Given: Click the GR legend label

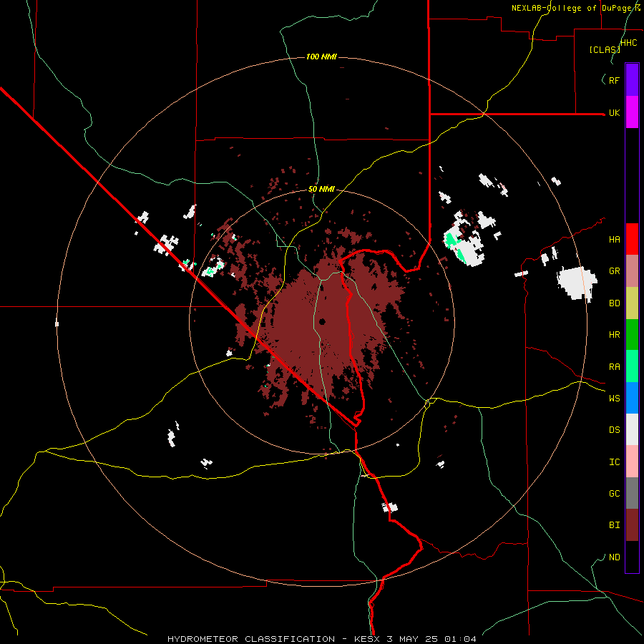Looking at the screenshot, I should click(614, 271).
